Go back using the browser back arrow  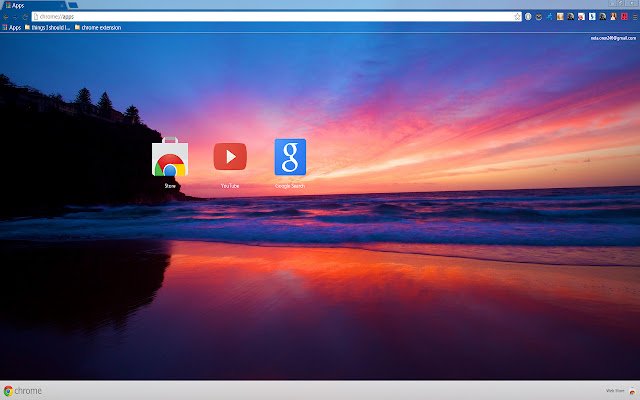(6, 17)
